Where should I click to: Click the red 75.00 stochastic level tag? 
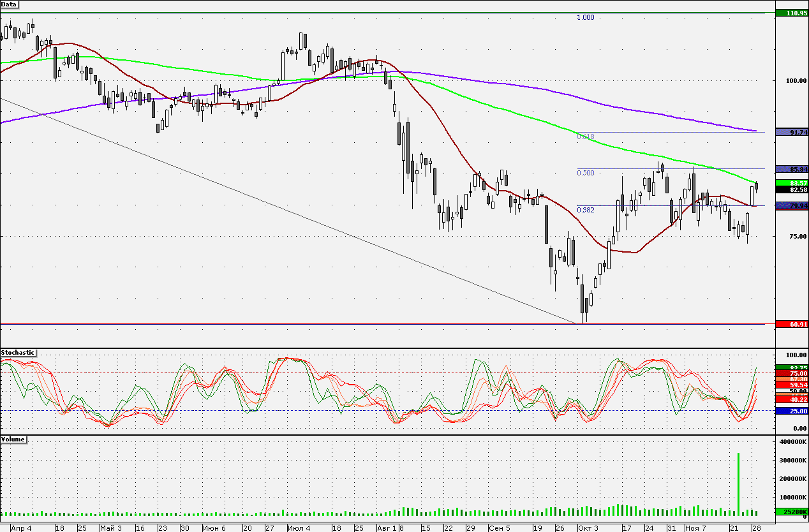pyautogui.click(x=791, y=373)
